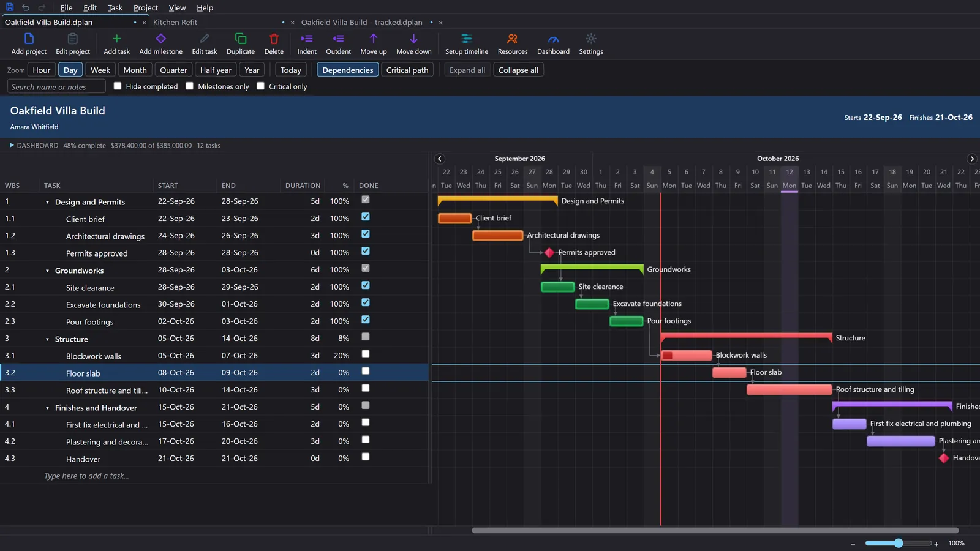The image size is (980, 551).
Task: Go to previous month in timeline
Action: (439, 159)
